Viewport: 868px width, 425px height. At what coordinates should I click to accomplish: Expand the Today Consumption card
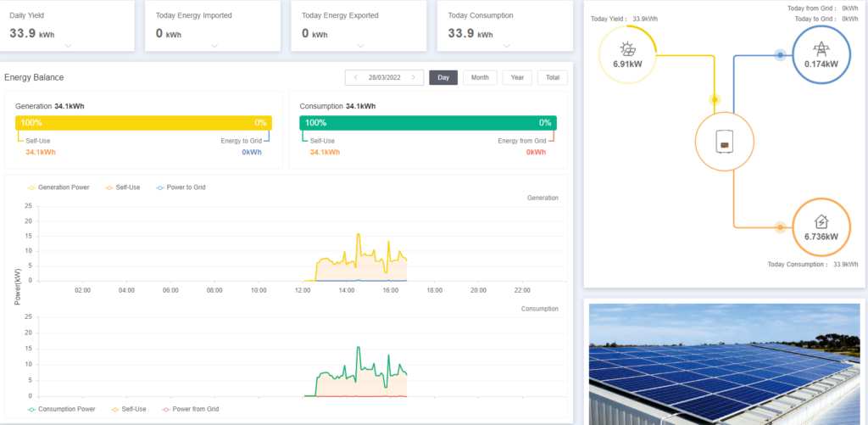point(507,46)
